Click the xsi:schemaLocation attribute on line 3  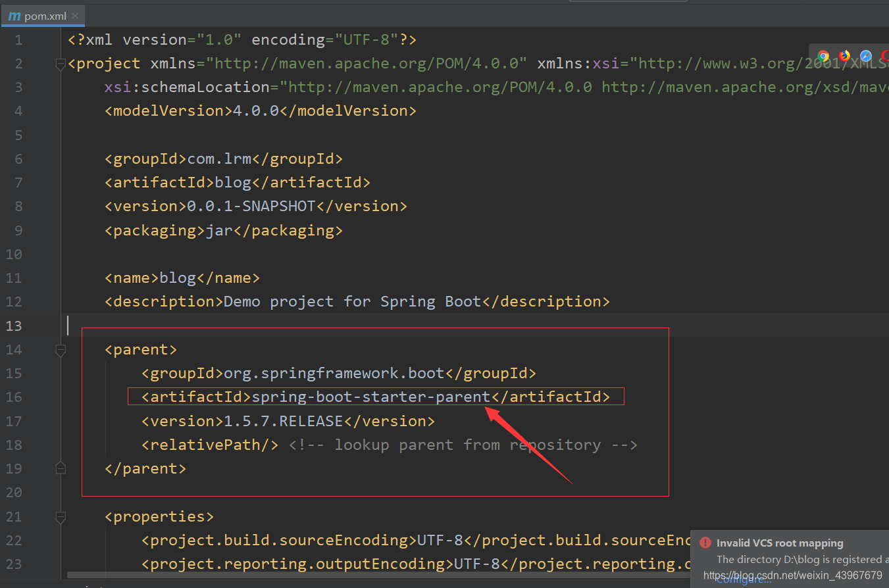pyautogui.click(x=187, y=87)
